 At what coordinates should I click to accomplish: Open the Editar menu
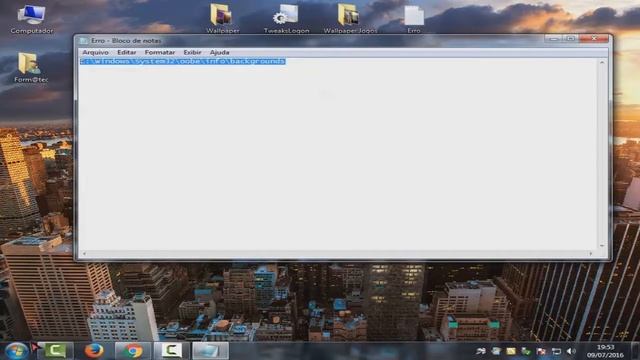[x=127, y=53]
